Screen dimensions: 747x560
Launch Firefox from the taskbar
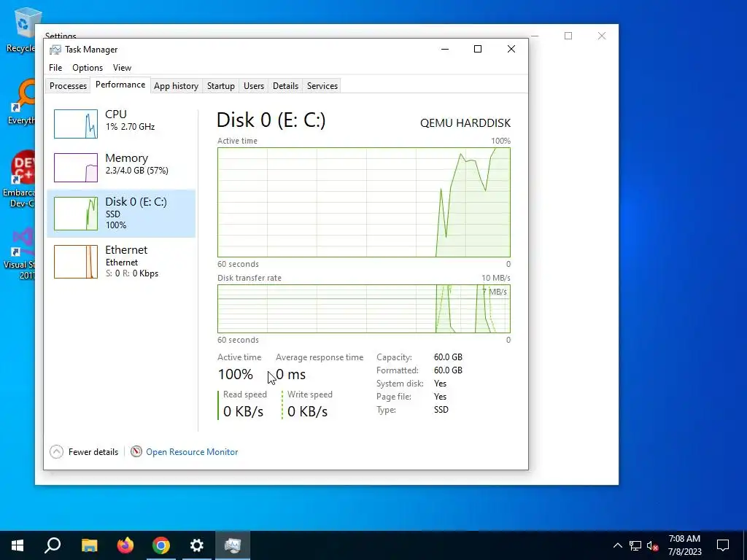pos(125,545)
